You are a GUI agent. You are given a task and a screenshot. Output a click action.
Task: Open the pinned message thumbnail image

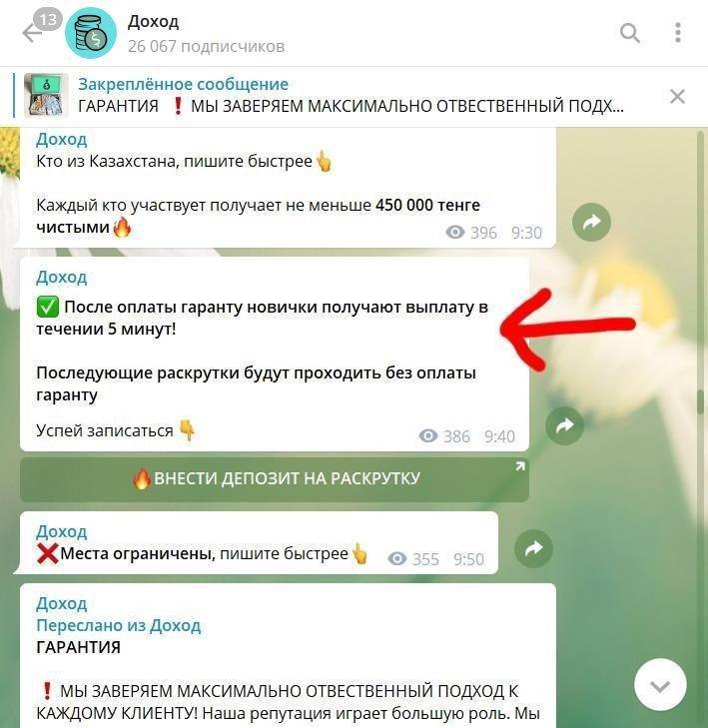coord(46,95)
